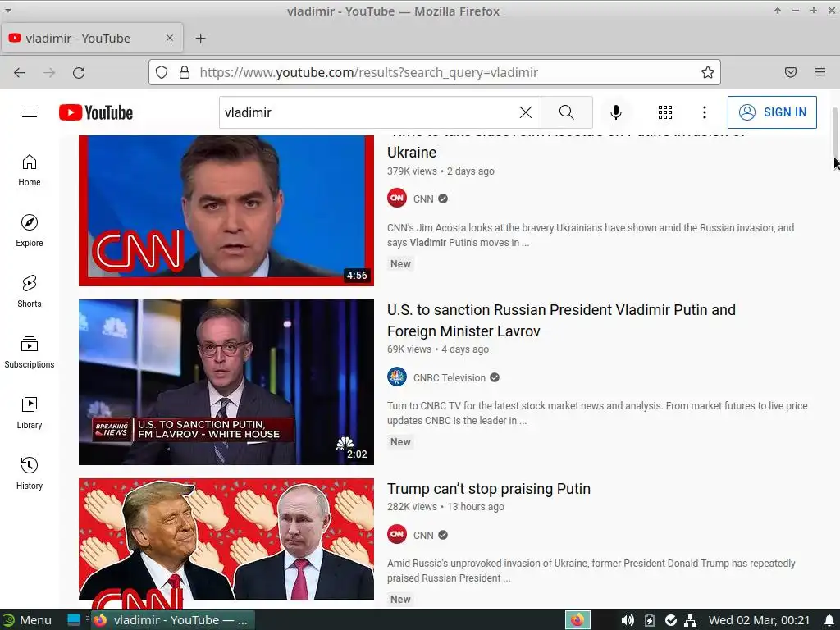Open CNN channel under the 379K views video
840x630 pixels.
point(423,199)
